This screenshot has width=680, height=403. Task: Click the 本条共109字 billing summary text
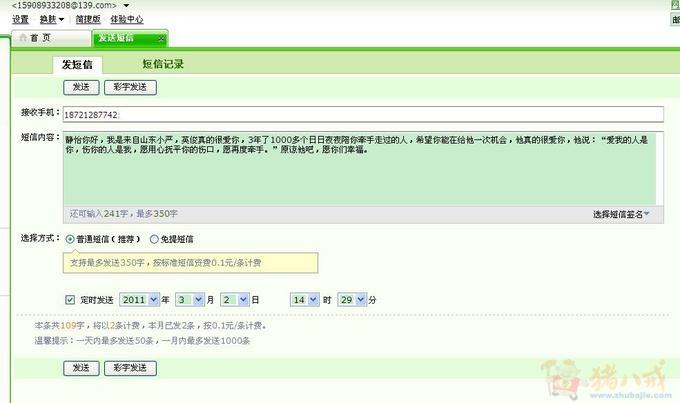coord(150,325)
